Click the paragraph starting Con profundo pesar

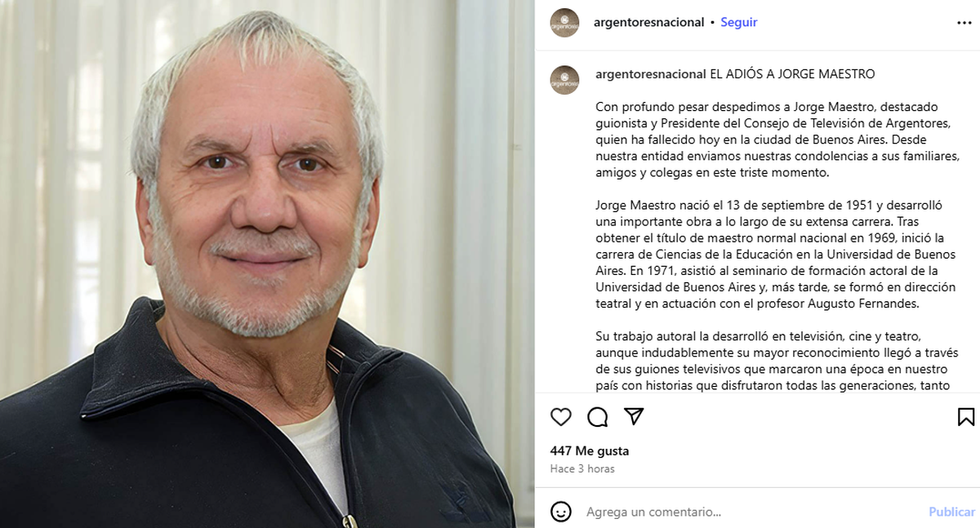[x=777, y=140]
